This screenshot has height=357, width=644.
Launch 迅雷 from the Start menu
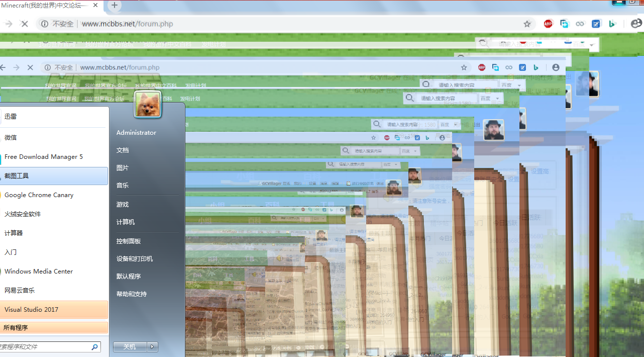[x=54, y=116]
